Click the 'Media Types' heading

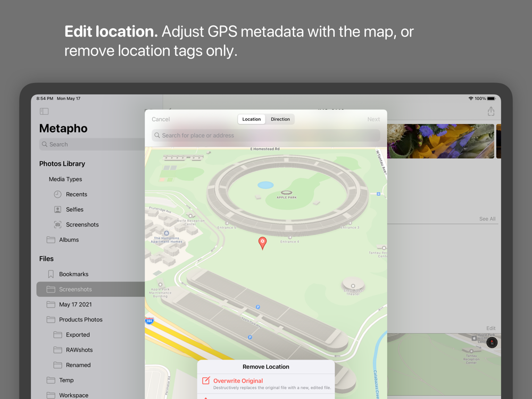(65, 179)
